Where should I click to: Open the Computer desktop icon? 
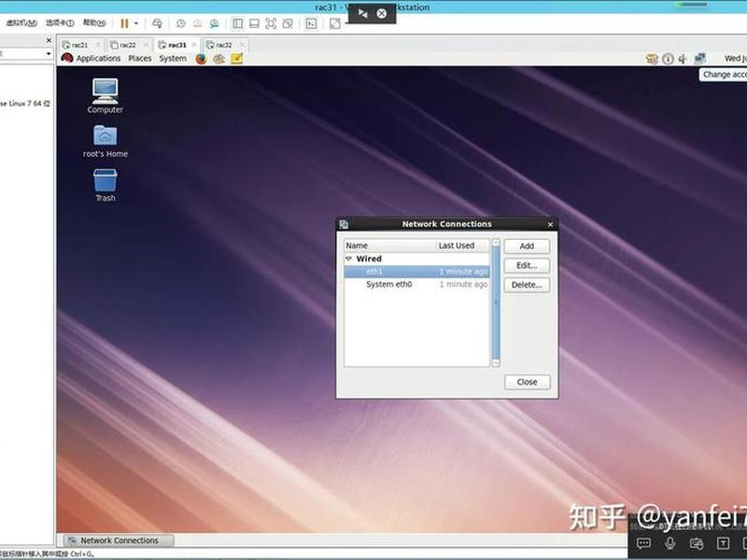pos(105,96)
